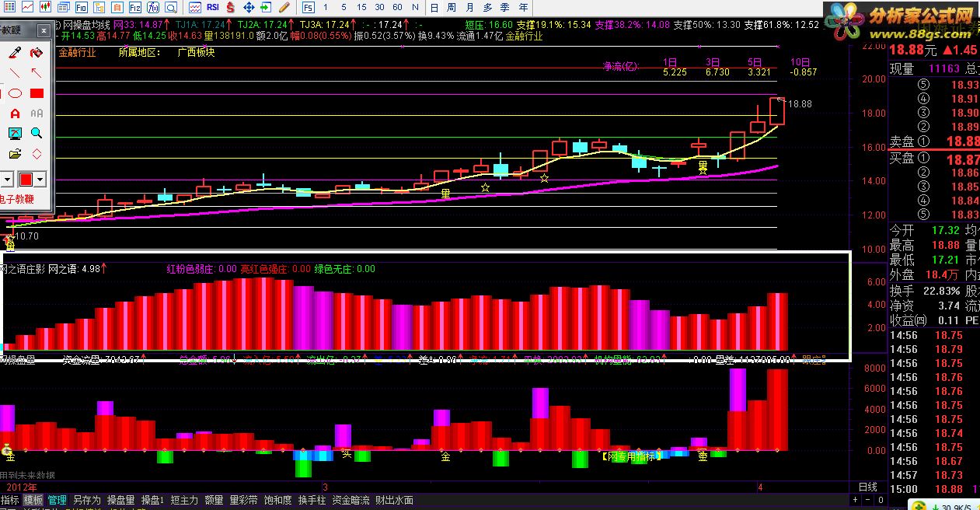
Task: Pick the arrow line drawing tool
Action: tap(36, 74)
